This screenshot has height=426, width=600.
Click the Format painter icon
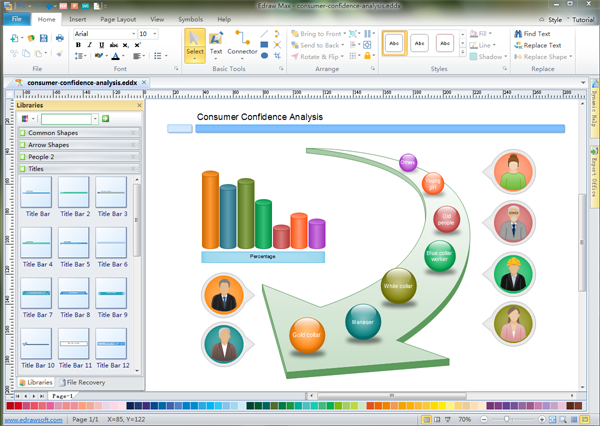[60, 54]
